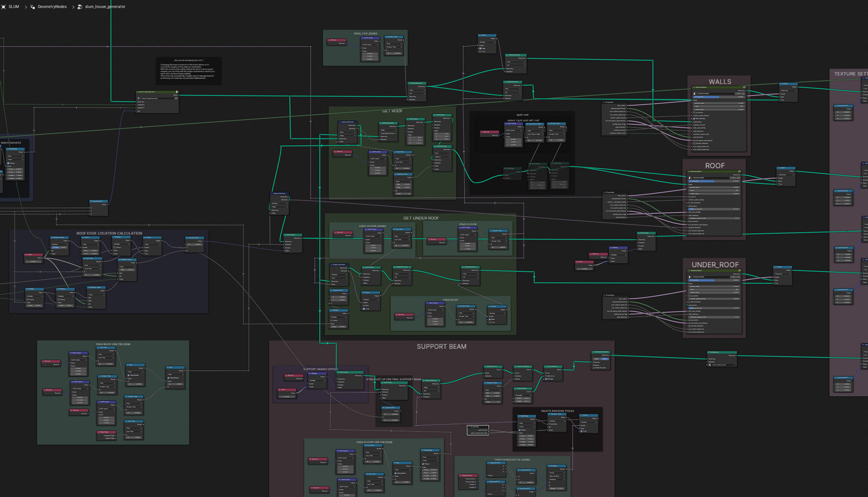Go to slum_house_generator in breadcrumb path
Image resolution: width=868 pixels, height=497 pixels.
click(105, 6)
